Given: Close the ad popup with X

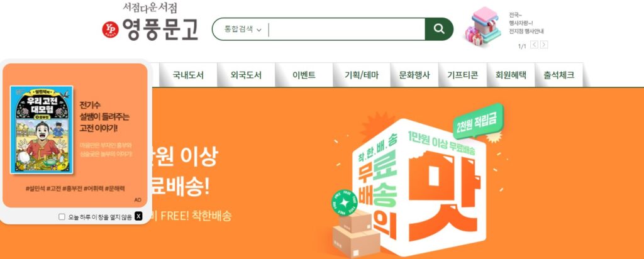Looking at the screenshot, I should tap(138, 216).
